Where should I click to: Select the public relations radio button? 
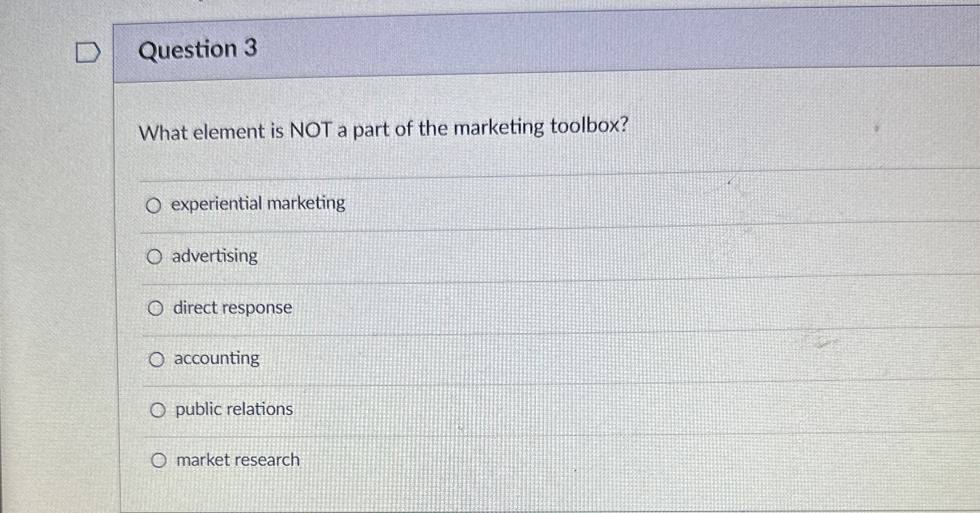pyautogui.click(x=157, y=410)
